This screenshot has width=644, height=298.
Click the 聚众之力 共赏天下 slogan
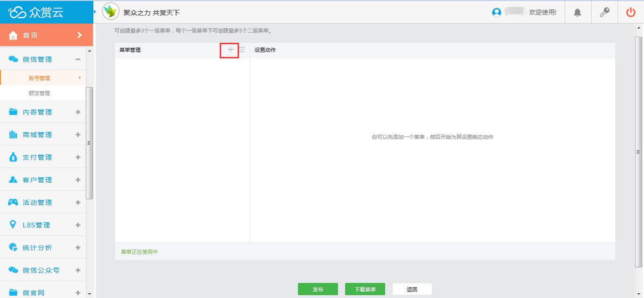[151, 13]
